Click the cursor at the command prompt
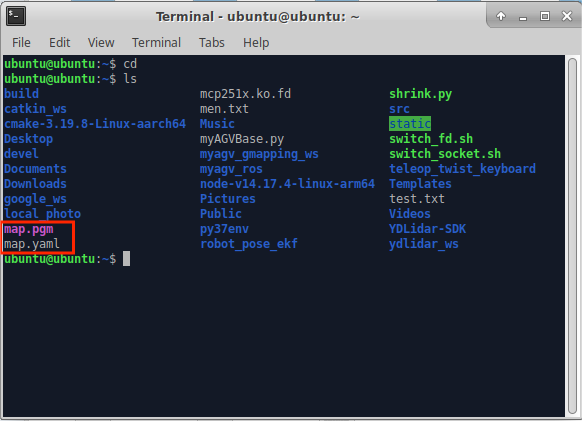Screen dimensions: 582x421 coord(127,259)
